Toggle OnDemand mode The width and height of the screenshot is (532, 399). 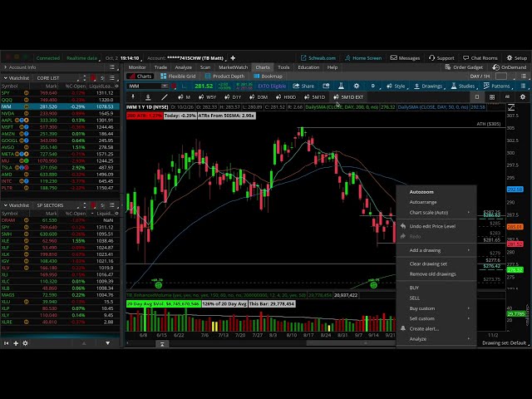tap(510, 67)
